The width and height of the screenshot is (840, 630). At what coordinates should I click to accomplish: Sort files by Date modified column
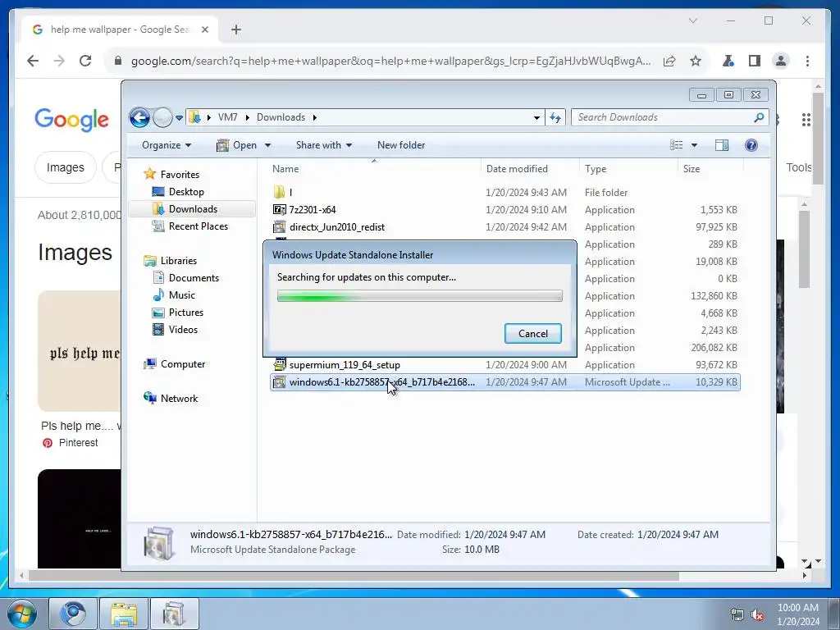pos(517,169)
